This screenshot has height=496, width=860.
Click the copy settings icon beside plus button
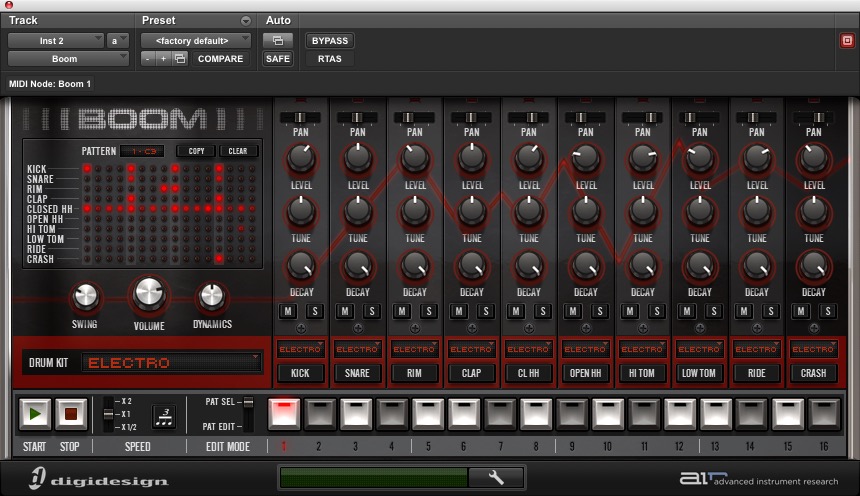click(x=180, y=59)
